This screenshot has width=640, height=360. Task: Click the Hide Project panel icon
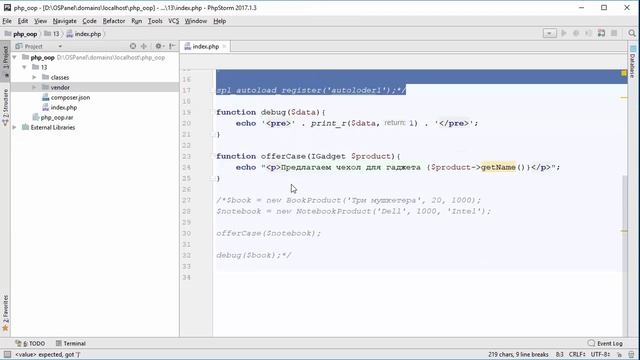[172, 46]
